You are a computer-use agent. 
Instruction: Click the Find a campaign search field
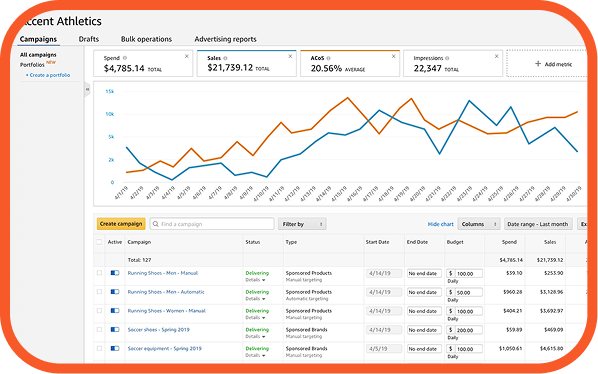tap(212, 224)
